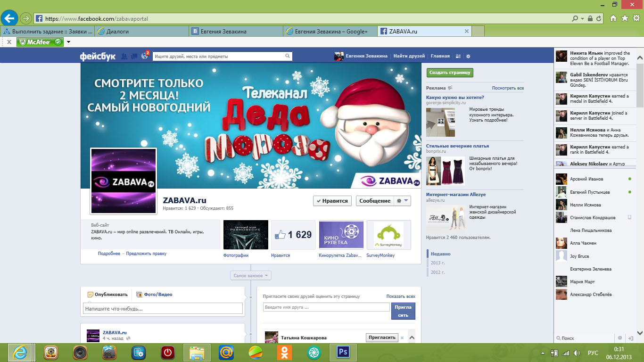Open Facebook friend requests icon
This screenshot has width=644, height=362.
click(x=124, y=56)
